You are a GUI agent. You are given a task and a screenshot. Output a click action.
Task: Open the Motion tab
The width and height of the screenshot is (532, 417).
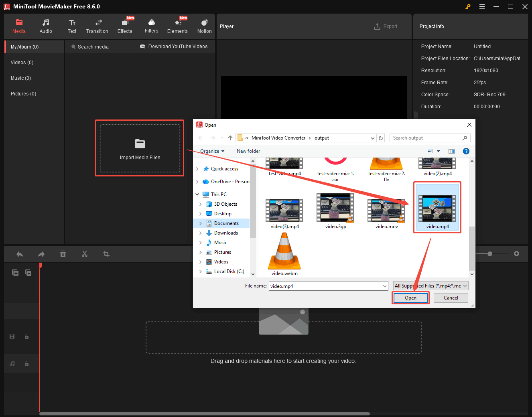click(x=204, y=26)
